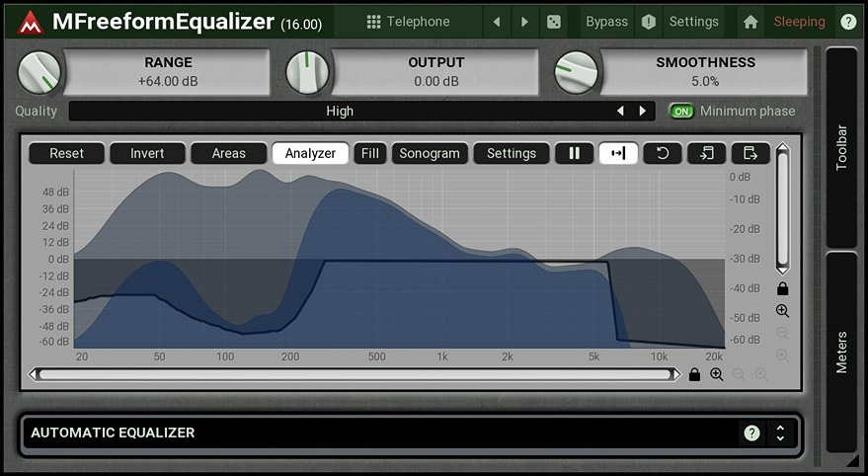Image resolution: width=868 pixels, height=476 pixels.
Task: Open Settings in the title bar
Action: [x=693, y=22]
